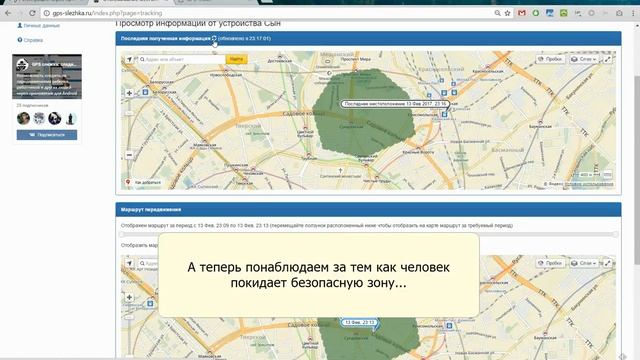Click the Красные Ворота metro label on the last-location map
This screenshot has width=640, height=360.
click(418, 152)
